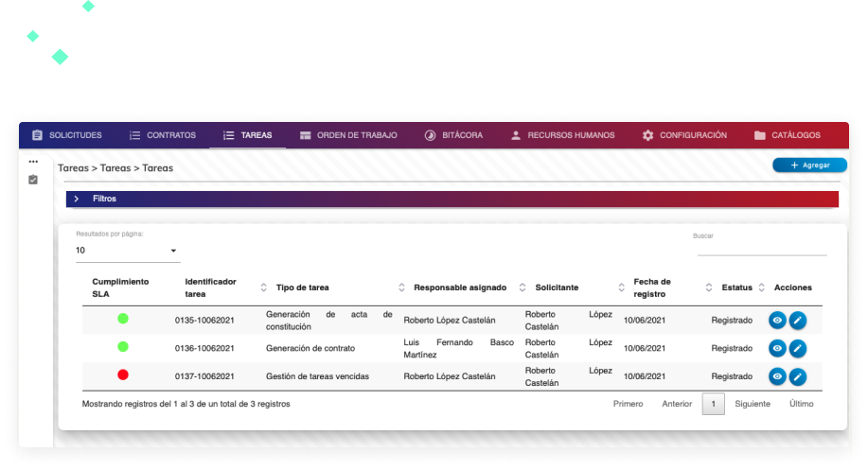868x470 pixels.
Task: View details with eye icon for task 0135-10062021
Action: coord(777,321)
